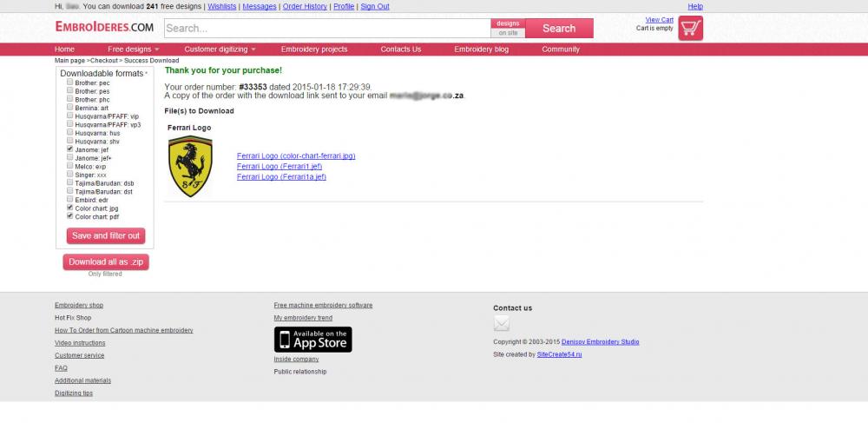Uncheck the Color chart: pdf checkbox
This screenshot has width=868, height=423.
pos(70,216)
